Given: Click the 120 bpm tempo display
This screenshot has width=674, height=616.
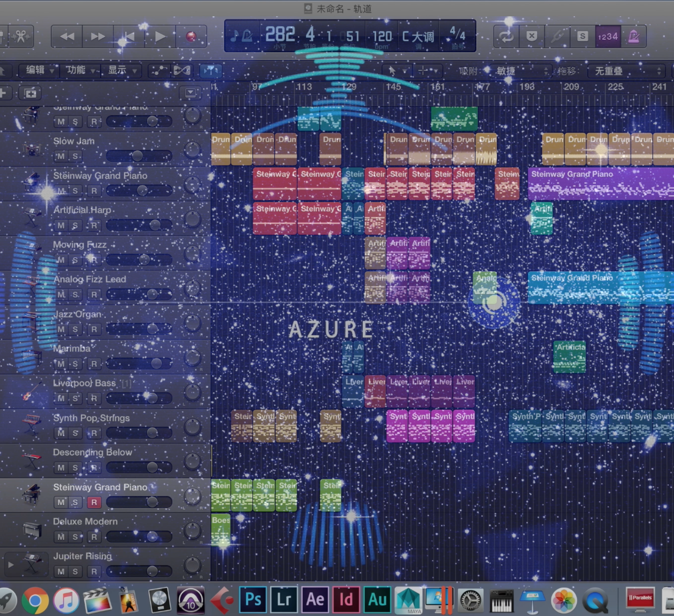Looking at the screenshot, I should click(382, 37).
